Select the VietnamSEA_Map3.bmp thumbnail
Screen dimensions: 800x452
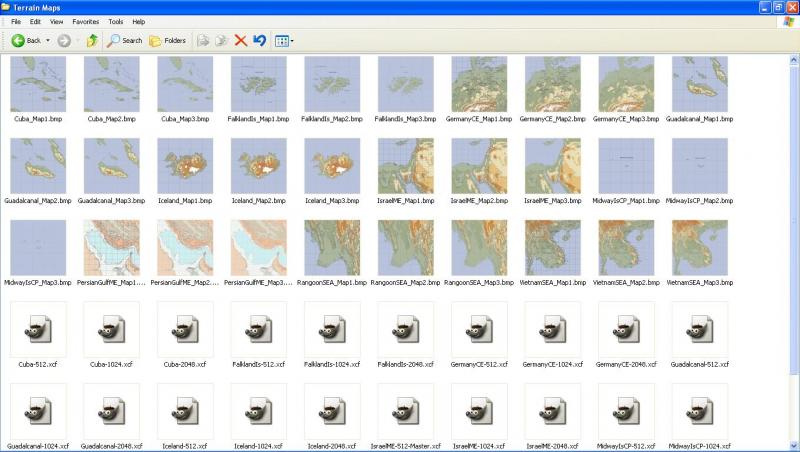click(x=700, y=247)
